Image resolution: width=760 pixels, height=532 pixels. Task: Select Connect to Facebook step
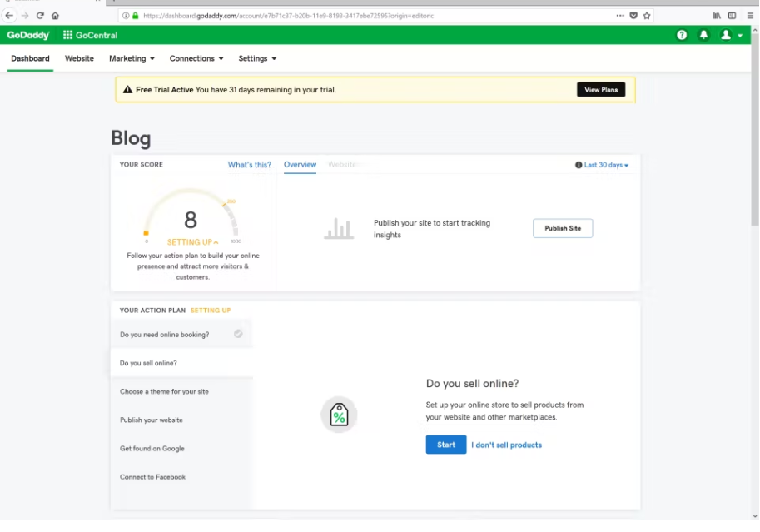pos(181,477)
